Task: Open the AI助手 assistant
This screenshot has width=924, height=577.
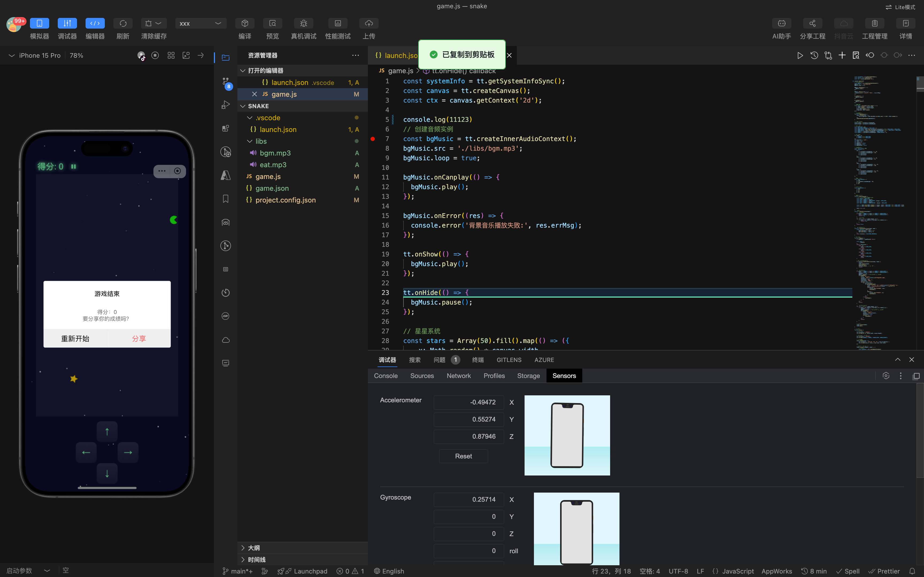Action: click(781, 23)
